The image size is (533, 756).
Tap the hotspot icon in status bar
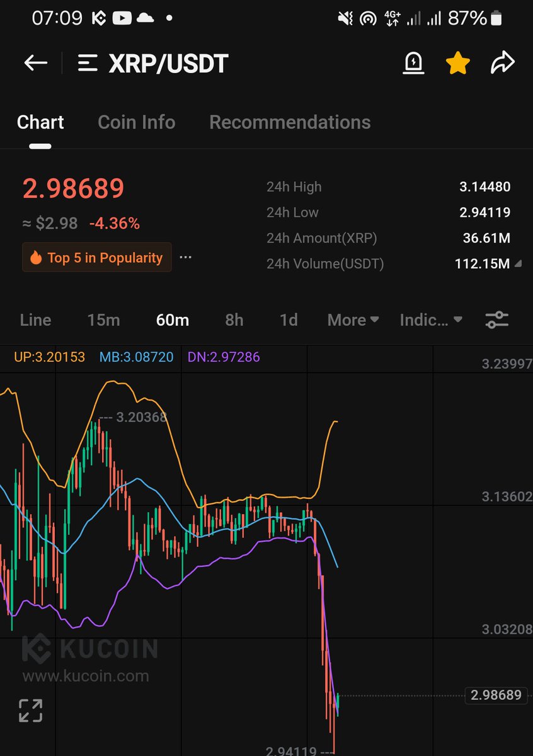(367, 18)
